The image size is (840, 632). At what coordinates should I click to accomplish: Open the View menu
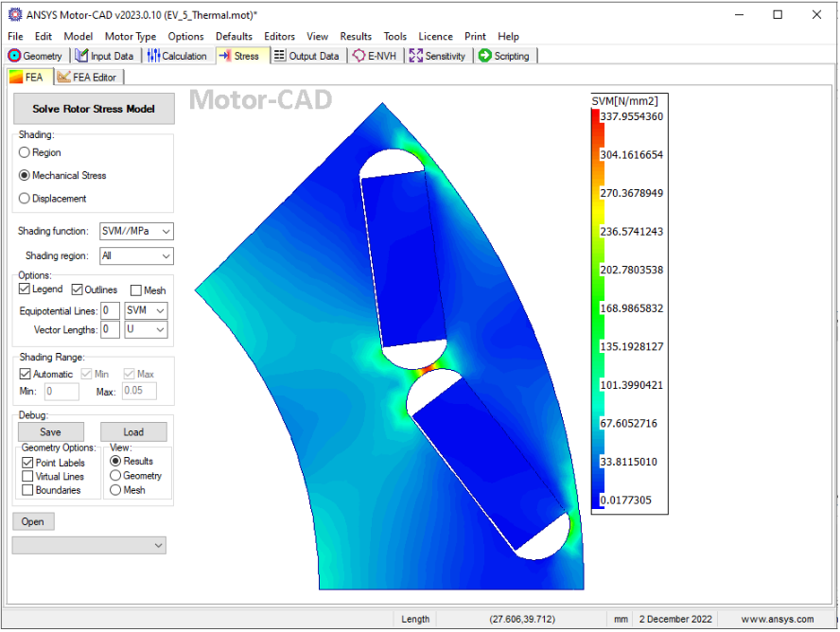[317, 36]
